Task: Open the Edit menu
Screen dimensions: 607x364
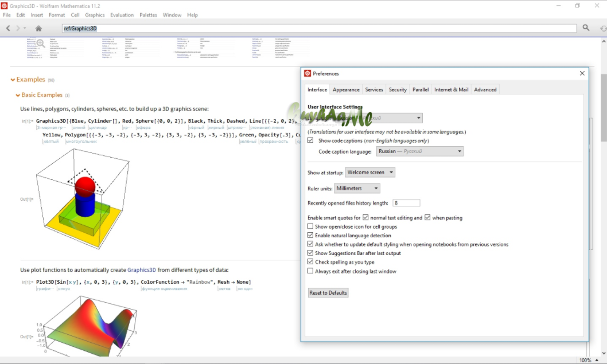Action: point(21,15)
